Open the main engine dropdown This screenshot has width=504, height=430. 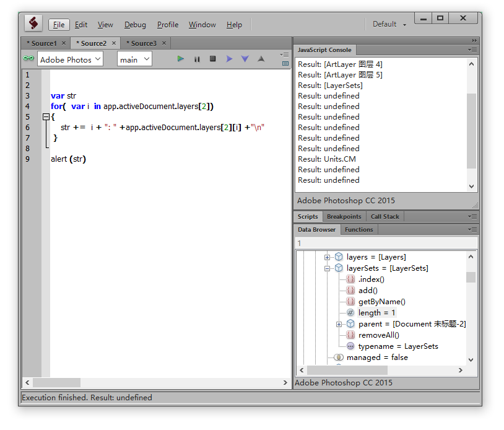(x=134, y=59)
